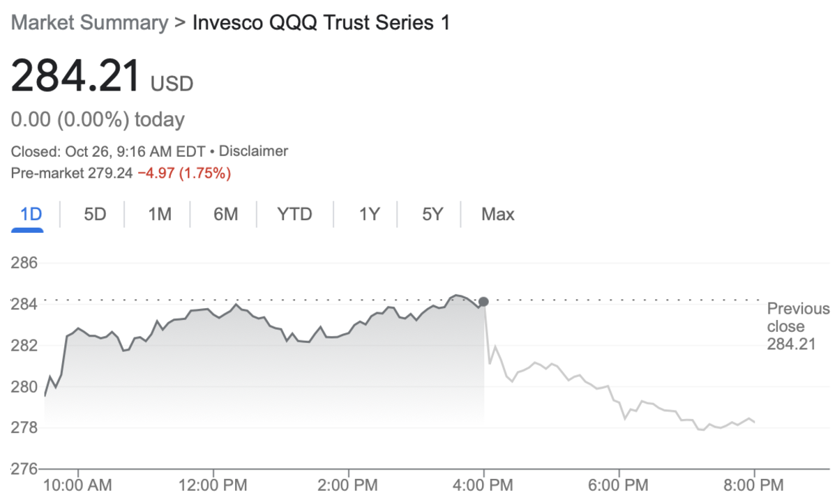Open the 1M time range tab
This screenshot has width=837, height=504.
[x=160, y=214]
